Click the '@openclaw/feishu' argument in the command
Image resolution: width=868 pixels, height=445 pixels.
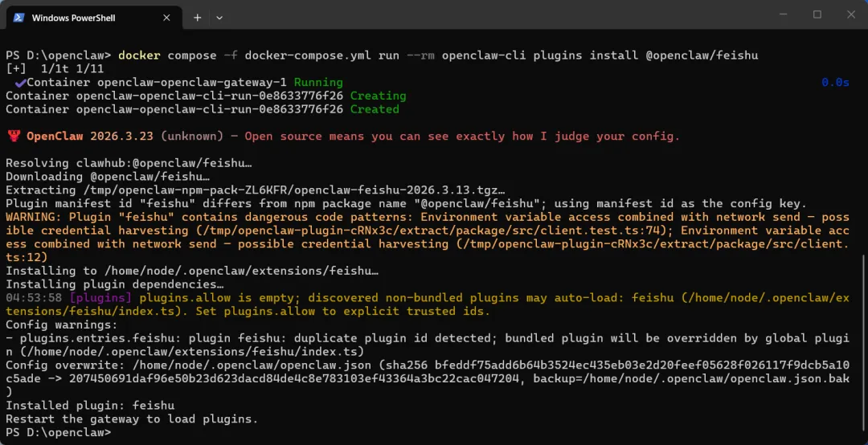(x=702, y=55)
